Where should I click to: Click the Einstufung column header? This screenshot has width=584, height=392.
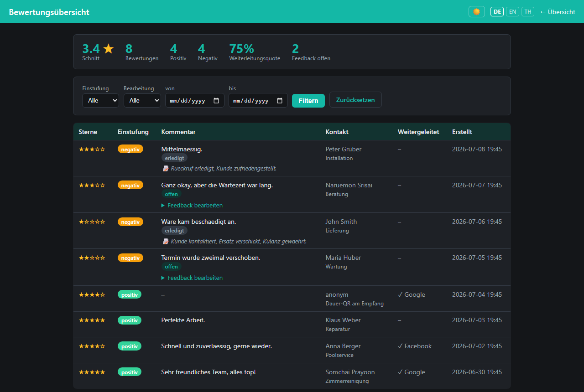point(133,132)
